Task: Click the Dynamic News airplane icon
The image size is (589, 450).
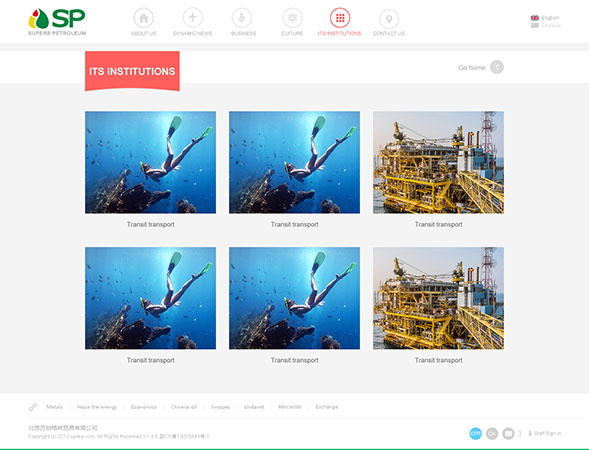Action: click(193, 17)
